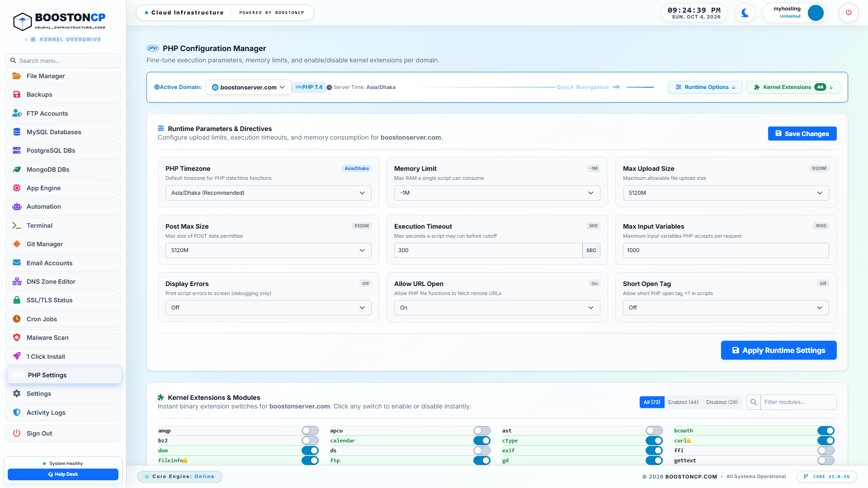Click the Execution Timeout input field
This screenshot has width=868, height=488.
coord(488,250)
